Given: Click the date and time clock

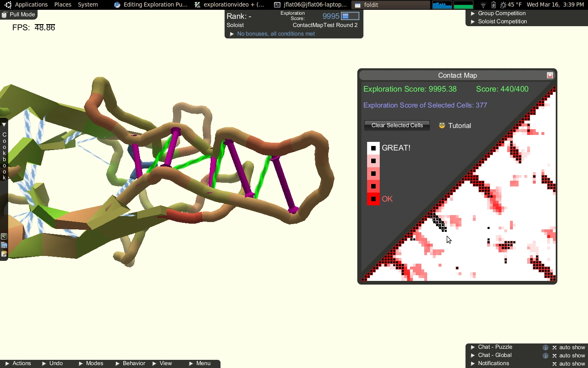Looking at the screenshot, I should pos(555,5).
